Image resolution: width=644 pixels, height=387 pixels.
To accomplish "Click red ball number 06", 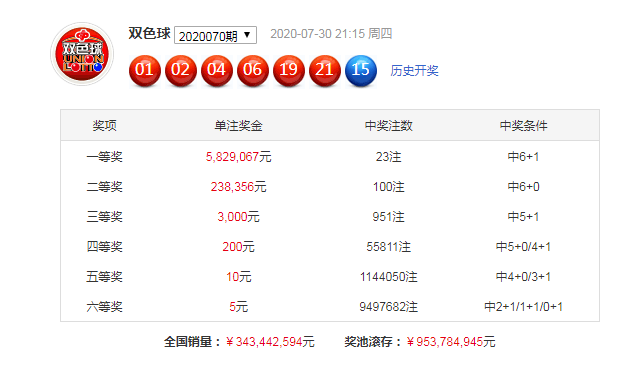I will tap(253, 70).
